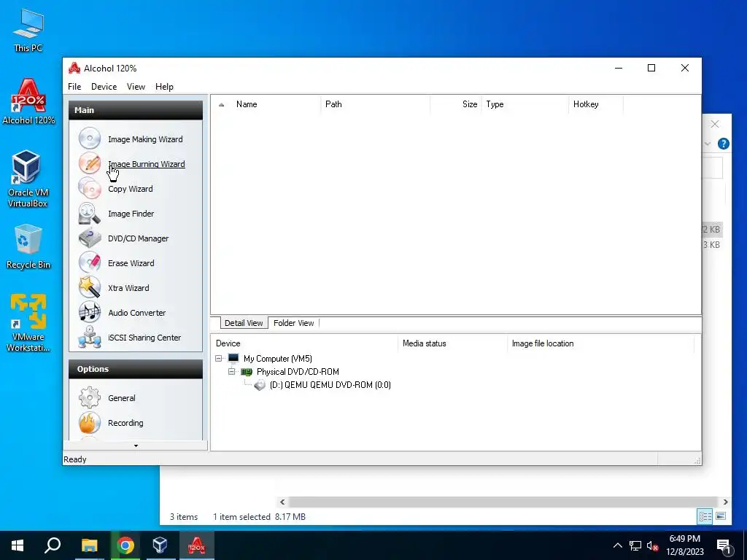Click background window help icon

click(723, 144)
